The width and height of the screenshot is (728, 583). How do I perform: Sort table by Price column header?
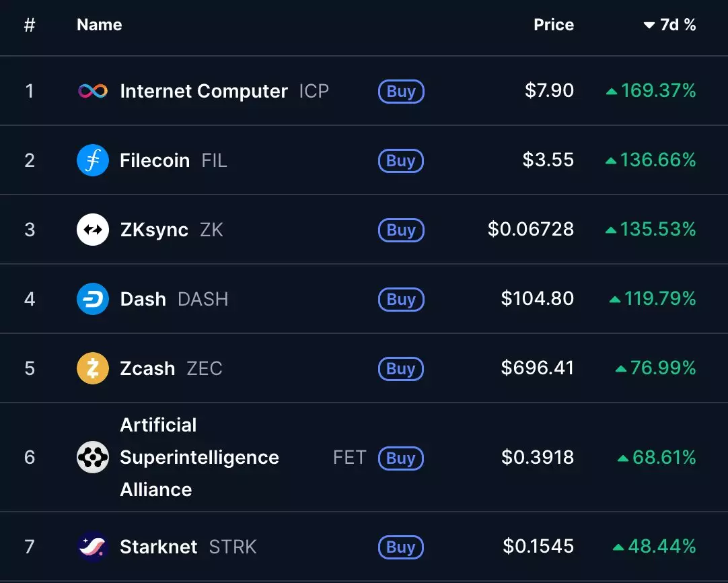(554, 25)
